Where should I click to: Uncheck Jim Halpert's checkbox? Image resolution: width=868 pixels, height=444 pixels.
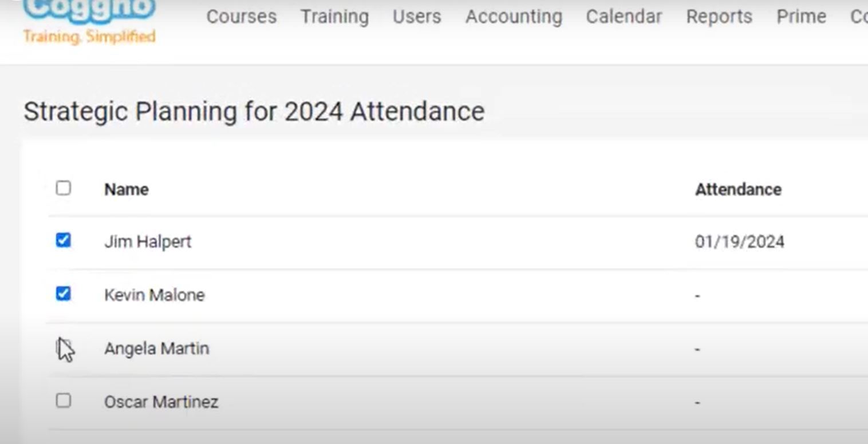tap(64, 240)
